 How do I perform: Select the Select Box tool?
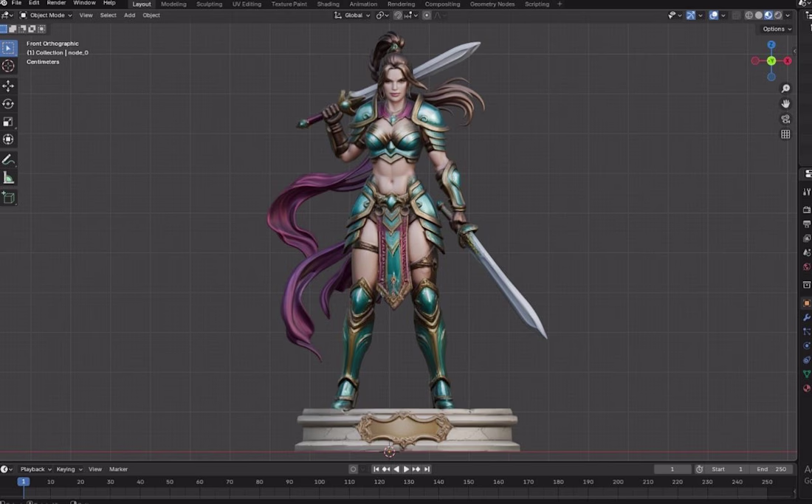[x=8, y=48]
